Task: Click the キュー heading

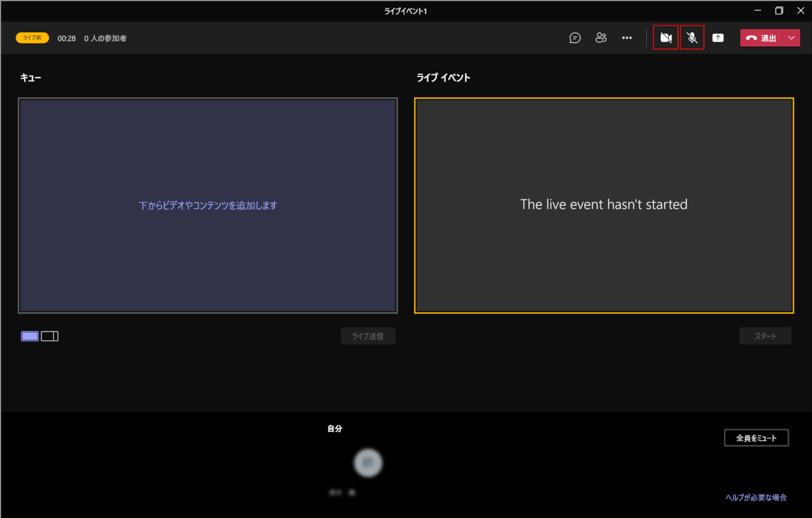Action: coord(30,78)
